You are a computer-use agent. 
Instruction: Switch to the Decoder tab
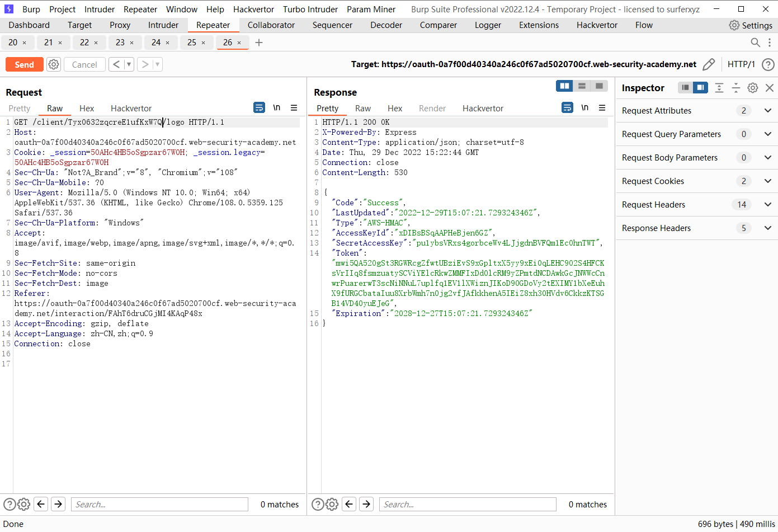pos(386,25)
